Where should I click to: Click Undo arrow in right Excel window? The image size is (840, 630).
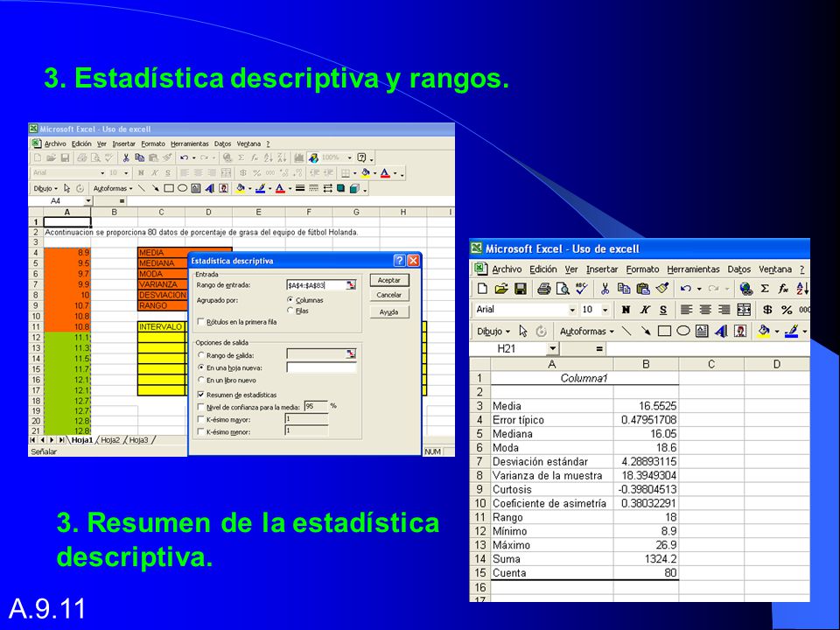coord(686,289)
